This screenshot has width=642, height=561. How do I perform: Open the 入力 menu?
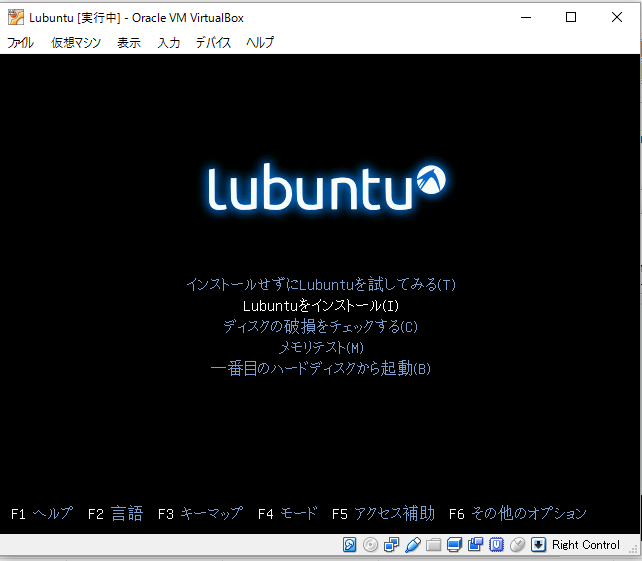169,42
